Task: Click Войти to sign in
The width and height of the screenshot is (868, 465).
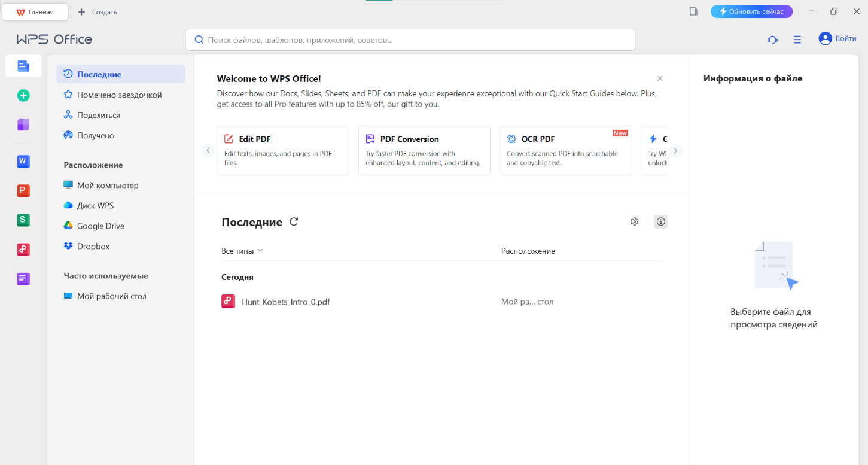Action: tap(837, 39)
